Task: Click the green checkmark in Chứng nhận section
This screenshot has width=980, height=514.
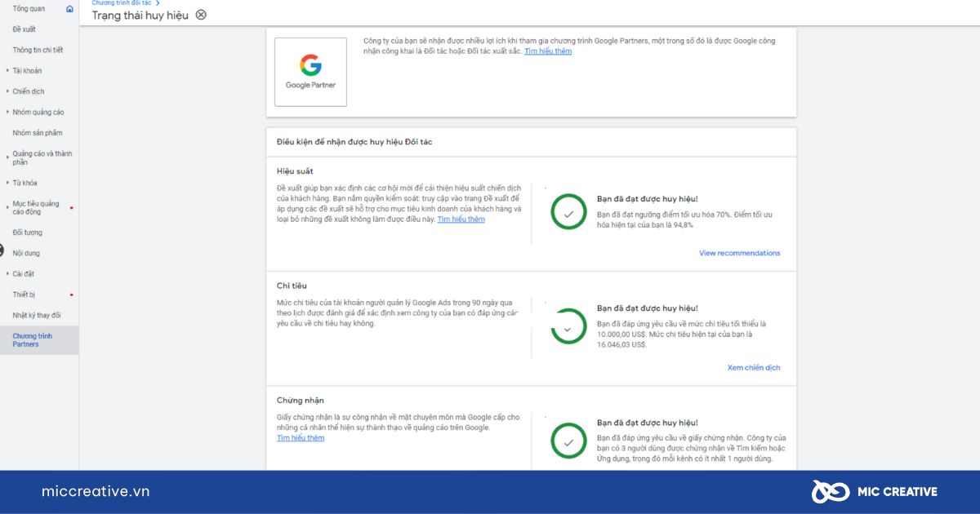Action: click(x=568, y=441)
